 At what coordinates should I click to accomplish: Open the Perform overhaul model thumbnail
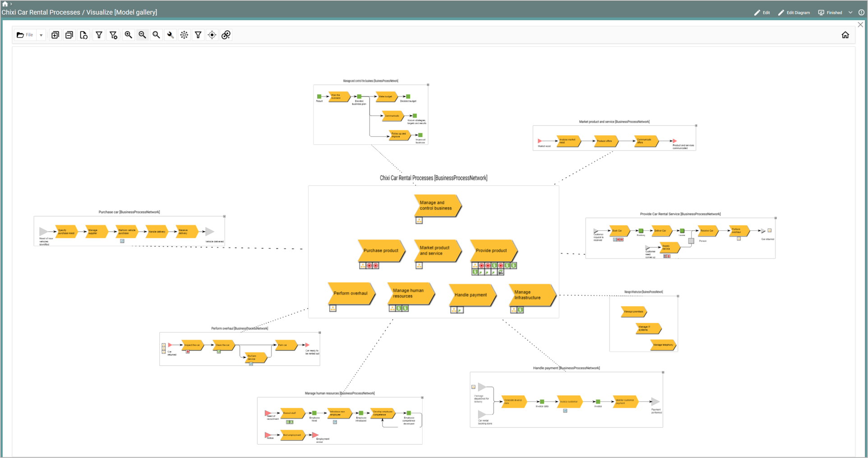pos(240,349)
